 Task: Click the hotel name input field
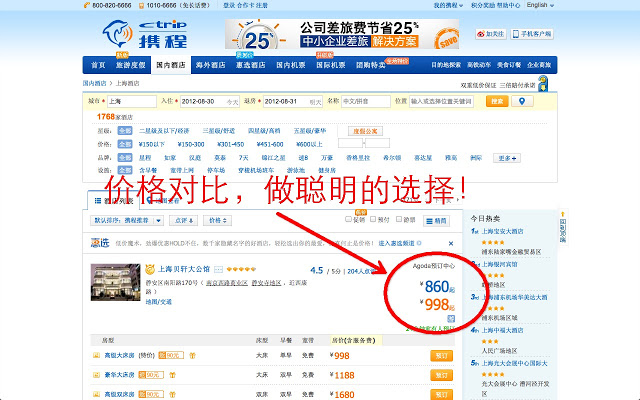[x=366, y=101]
